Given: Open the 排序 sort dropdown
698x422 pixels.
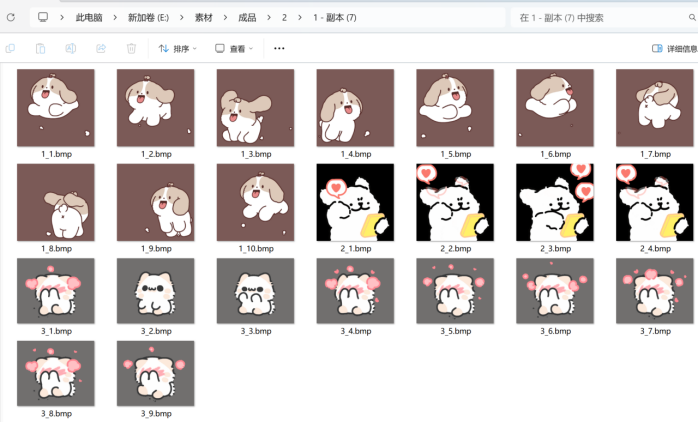Looking at the screenshot, I should tap(178, 48).
